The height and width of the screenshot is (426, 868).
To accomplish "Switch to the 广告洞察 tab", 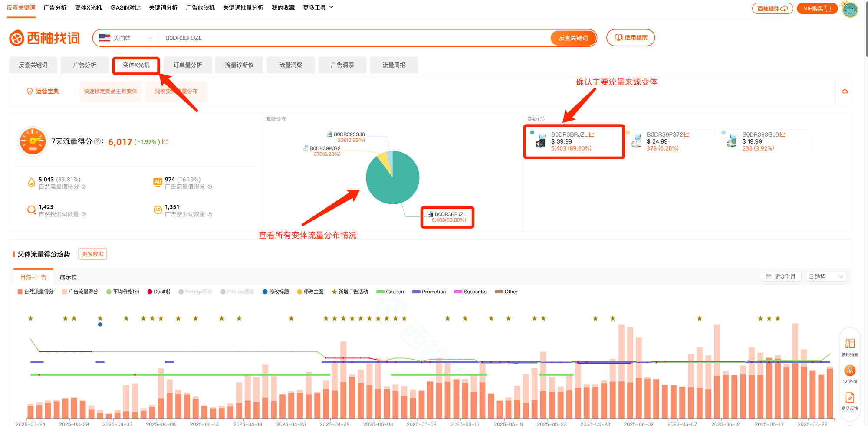I will point(342,65).
